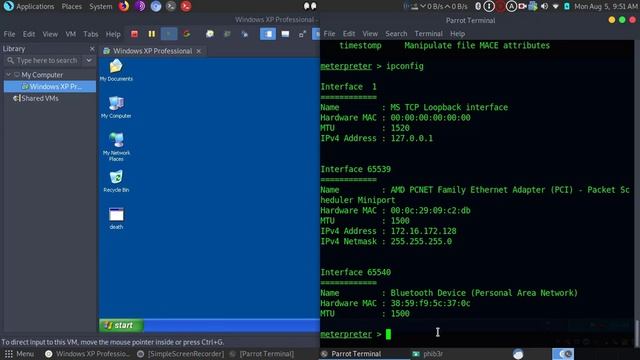Open the Edit menu in Parrot Terminal
The image size is (640, 360).
(x=349, y=34)
